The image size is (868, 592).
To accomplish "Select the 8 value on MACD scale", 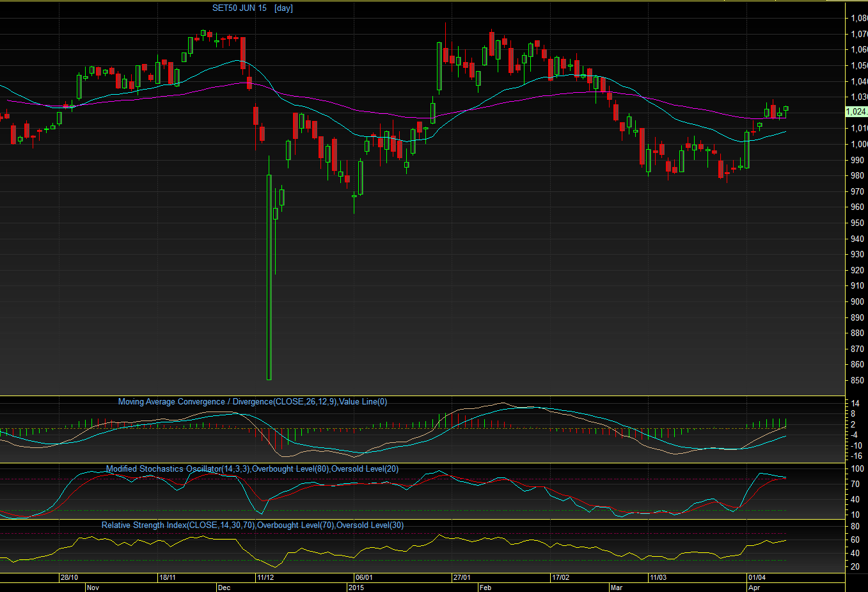I will click(853, 414).
